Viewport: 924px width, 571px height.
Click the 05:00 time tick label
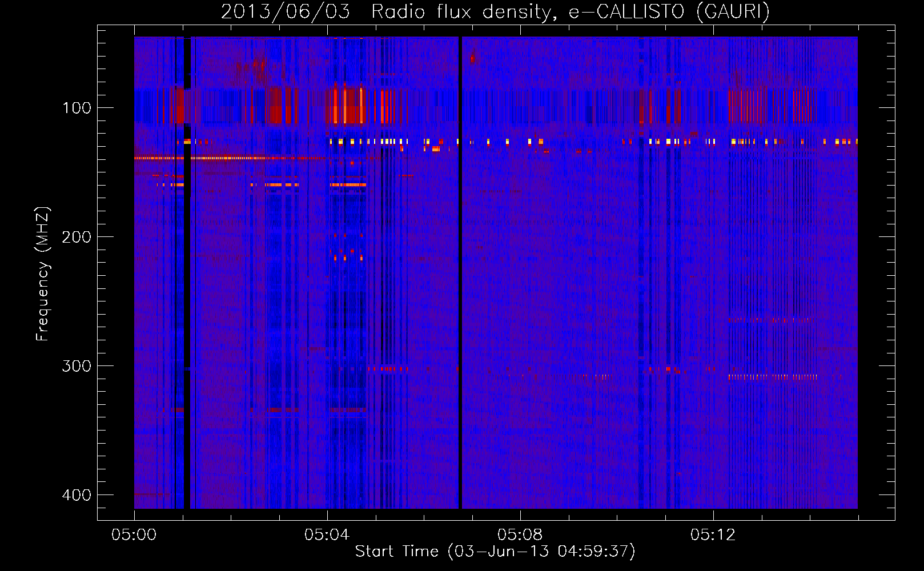pos(134,535)
